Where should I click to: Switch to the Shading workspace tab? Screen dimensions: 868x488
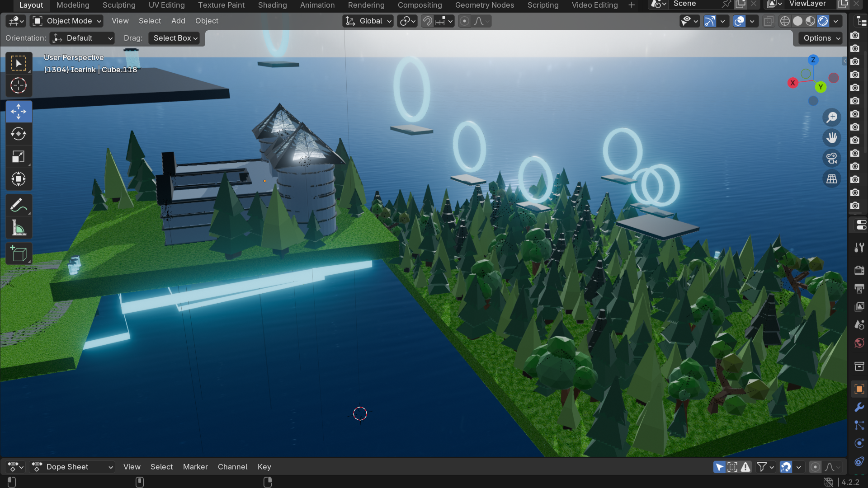tap(272, 5)
